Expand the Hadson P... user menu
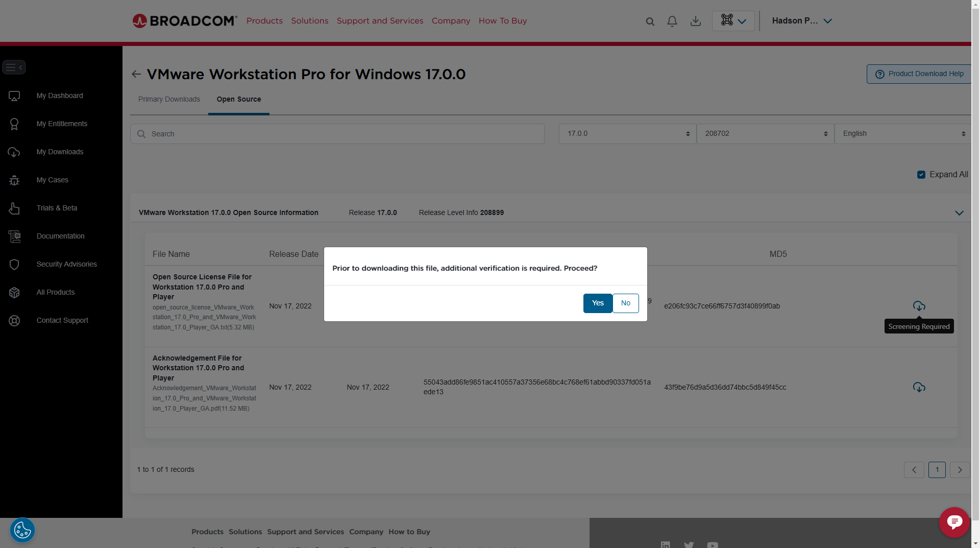 coord(802,21)
